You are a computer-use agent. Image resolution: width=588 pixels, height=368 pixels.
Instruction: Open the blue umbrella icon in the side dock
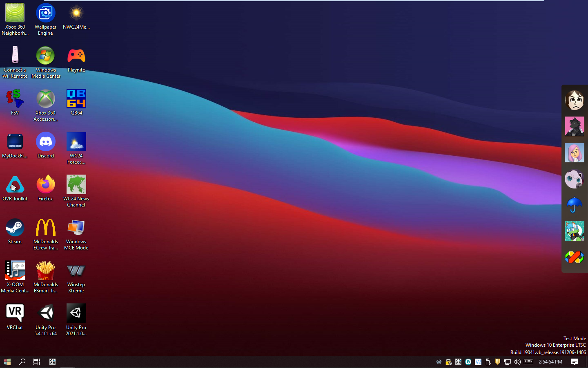tap(575, 205)
